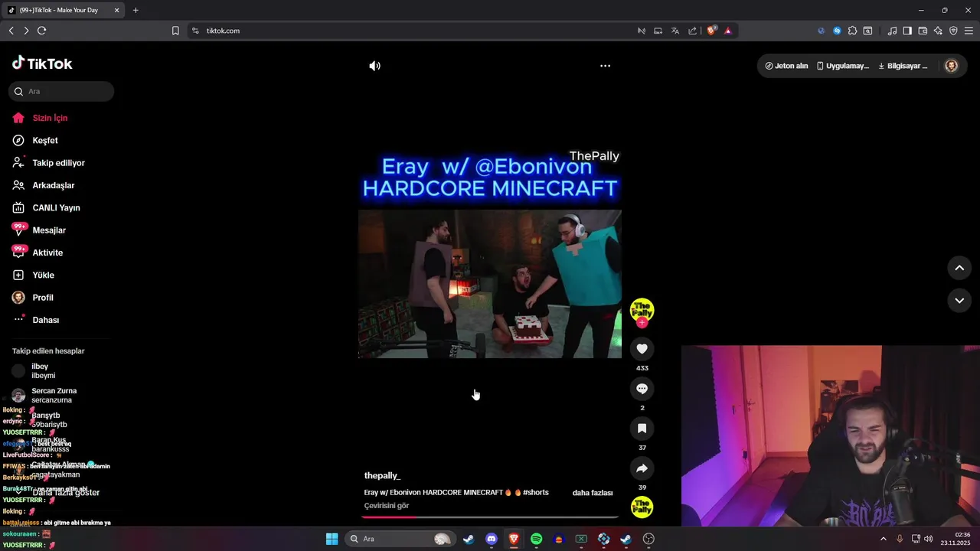Image resolution: width=980 pixels, height=551 pixels.
Task: Click Çevirisini gör under the caption
Action: [x=387, y=506]
